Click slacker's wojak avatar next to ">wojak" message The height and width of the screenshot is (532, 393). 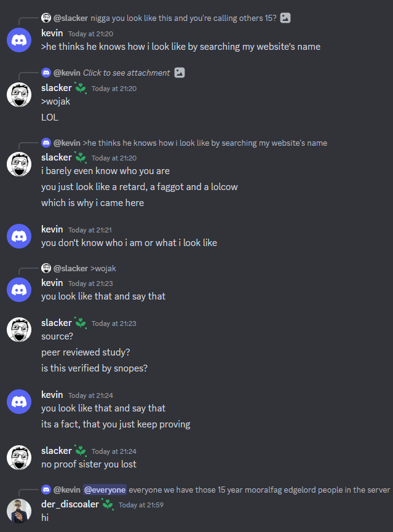point(19,95)
